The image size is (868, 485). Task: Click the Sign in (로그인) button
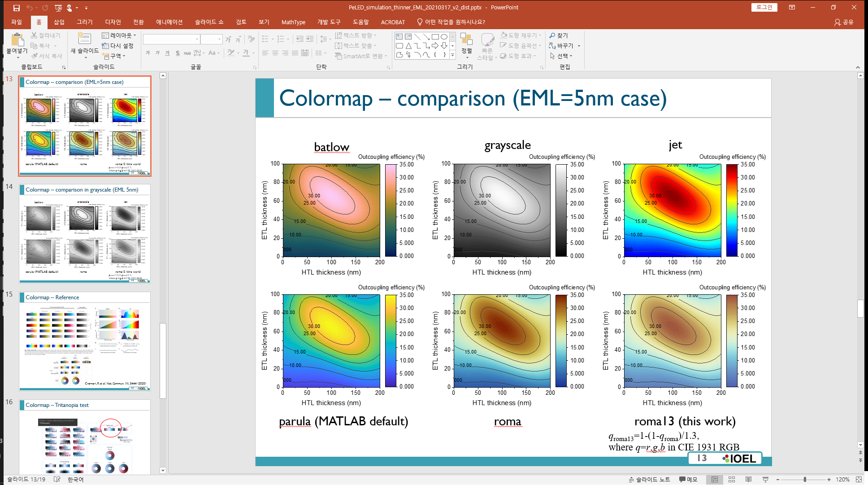tap(764, 7)
